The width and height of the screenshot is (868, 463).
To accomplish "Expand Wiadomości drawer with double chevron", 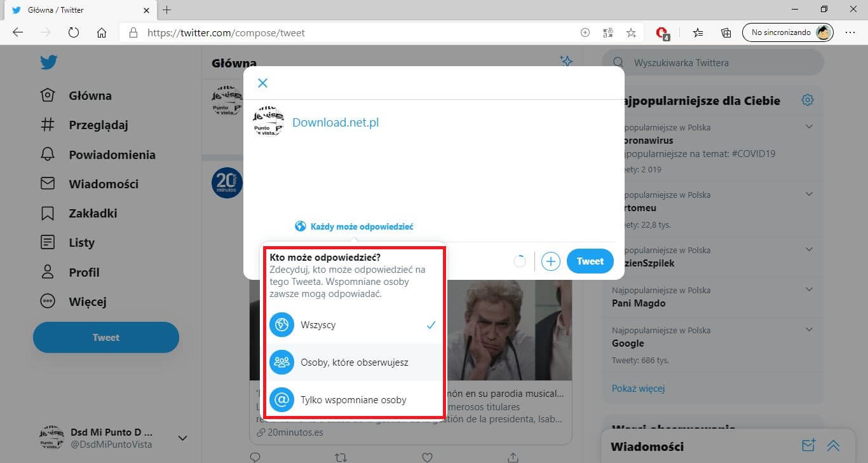I will point(833,446).
